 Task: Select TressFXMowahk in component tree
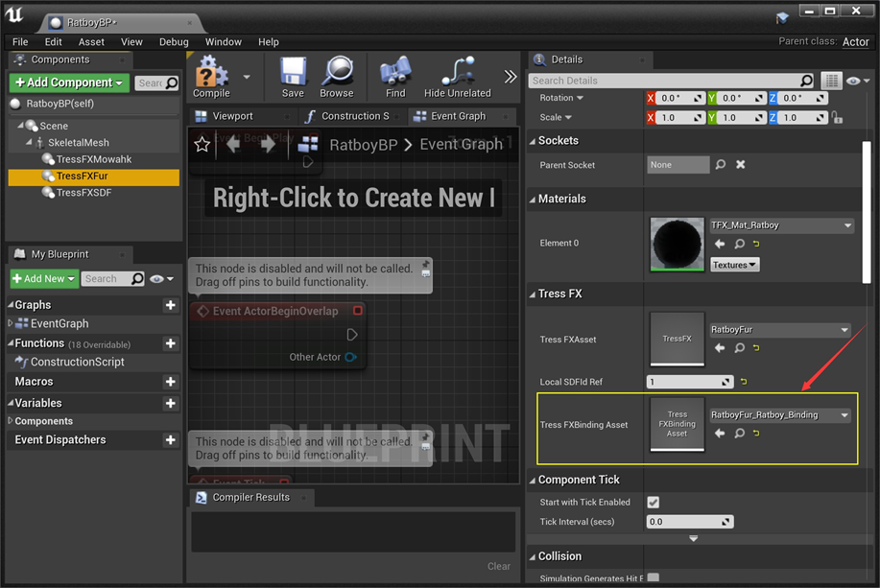94,160
